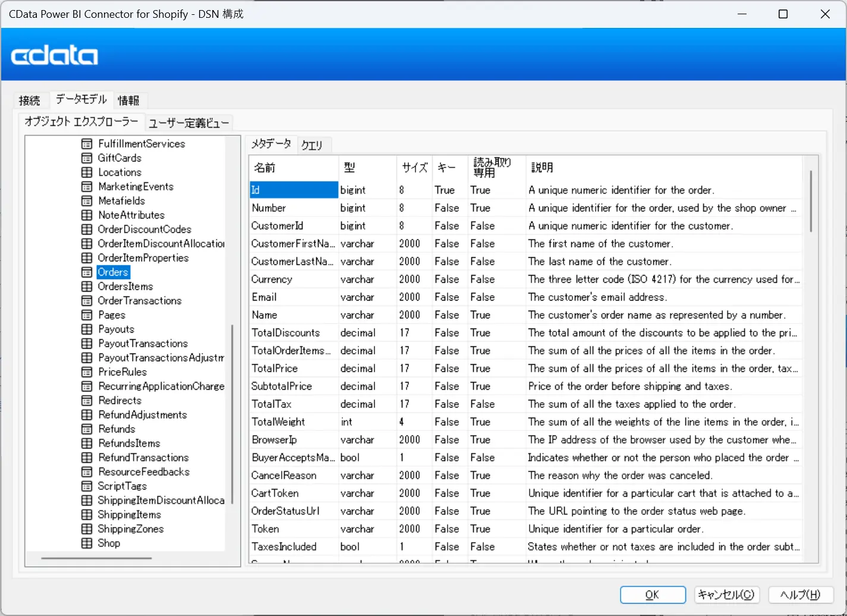The height and width of the screenshot is (616, 847).
Task: Switch to the 接続 tab
Action: click(x=30, y=100)
